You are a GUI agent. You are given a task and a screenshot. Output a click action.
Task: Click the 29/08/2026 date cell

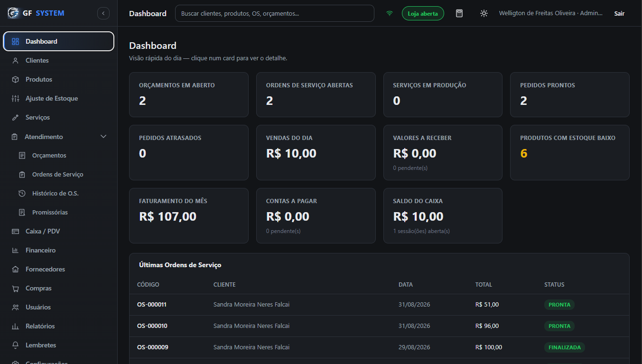point(414,347)
